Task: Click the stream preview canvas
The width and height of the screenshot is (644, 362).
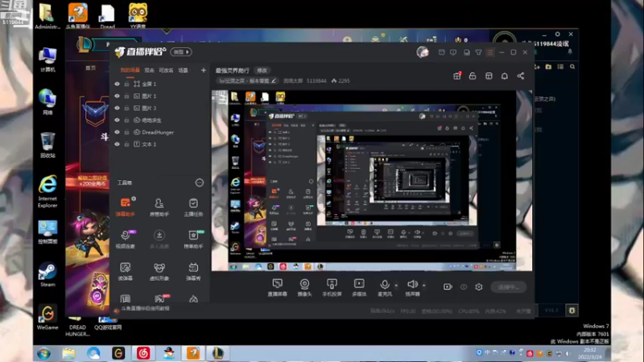Action: pos(372,180)
